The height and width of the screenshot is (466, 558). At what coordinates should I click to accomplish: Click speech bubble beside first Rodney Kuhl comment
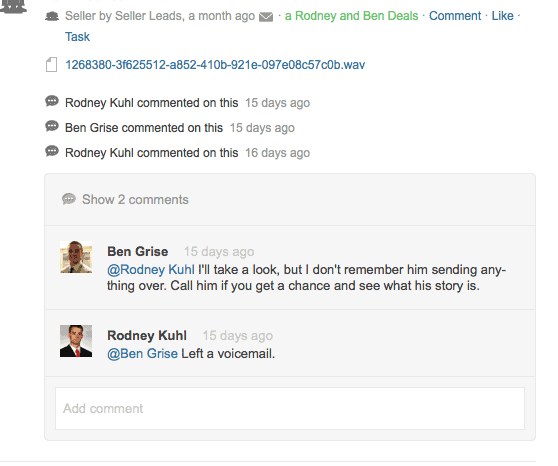[52, 101]
